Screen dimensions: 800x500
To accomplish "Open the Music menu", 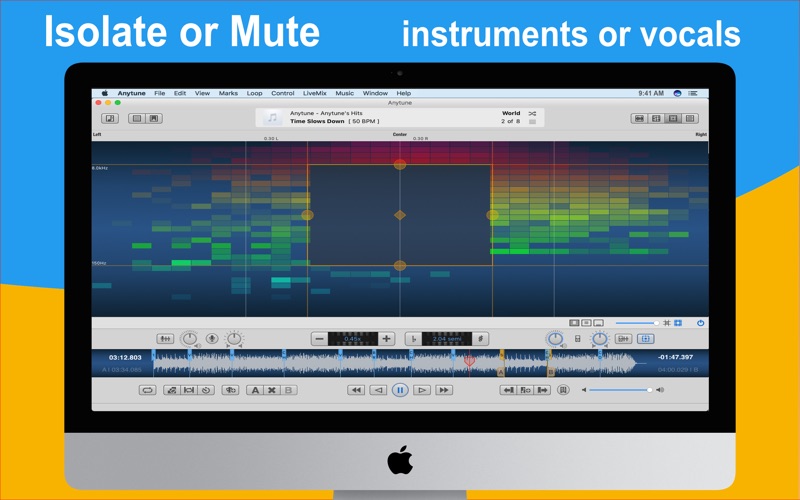I will click(344, 93).
